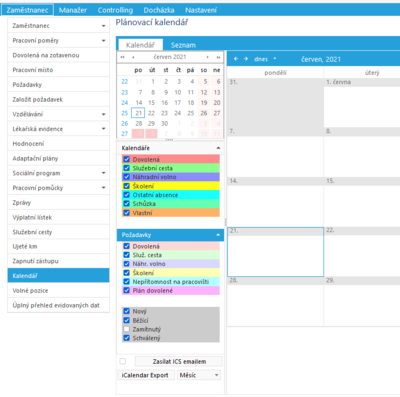Viewport: 400px width, 397px height.
Task: Select week number 24 in mini calendar
Action: pyautogui.click(x=125, y=103)
